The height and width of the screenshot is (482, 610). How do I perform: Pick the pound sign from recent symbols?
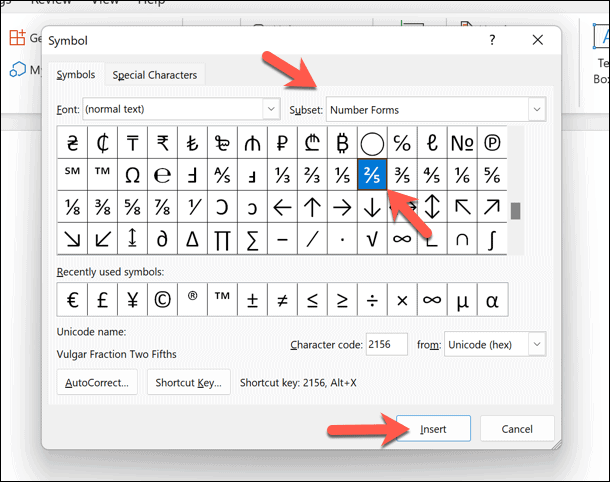pyautogui.click(x=102, y=300)
